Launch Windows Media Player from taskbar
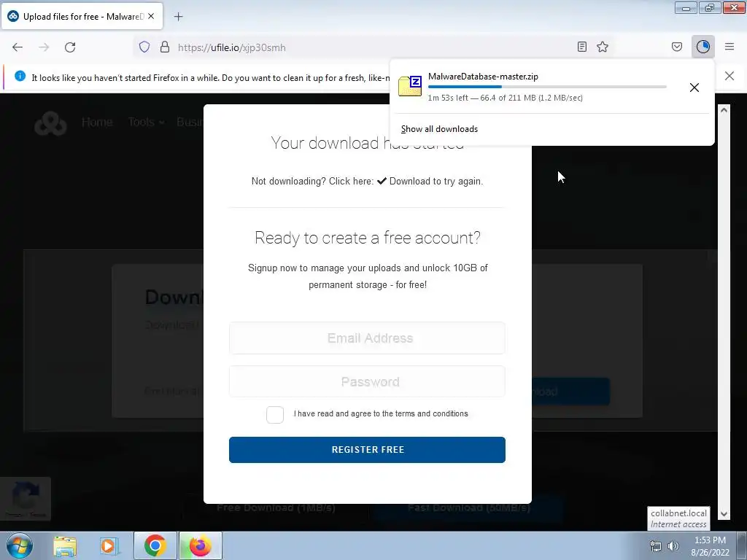Viewport: 747px width, 560px height. pos(108,546)
